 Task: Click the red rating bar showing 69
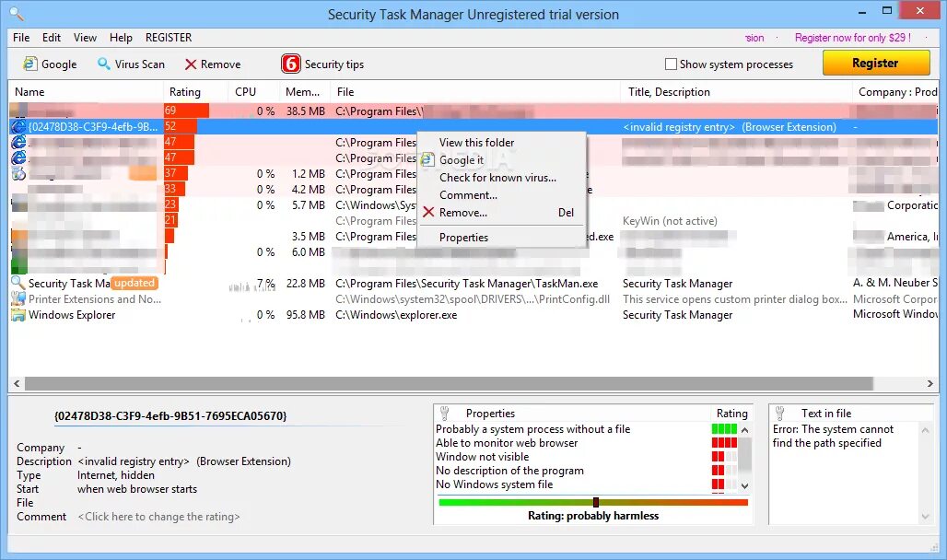(187, 111)
